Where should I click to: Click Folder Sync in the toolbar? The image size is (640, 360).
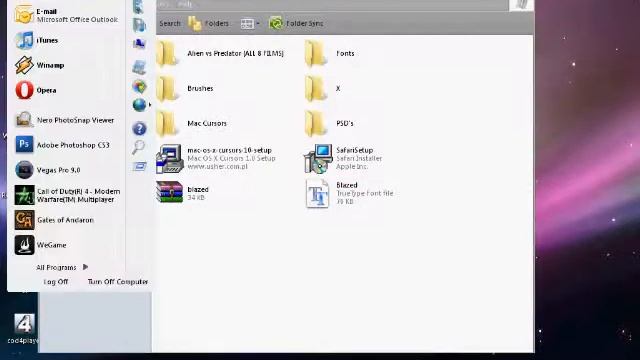pyautogui.click(x=296, y=24)
